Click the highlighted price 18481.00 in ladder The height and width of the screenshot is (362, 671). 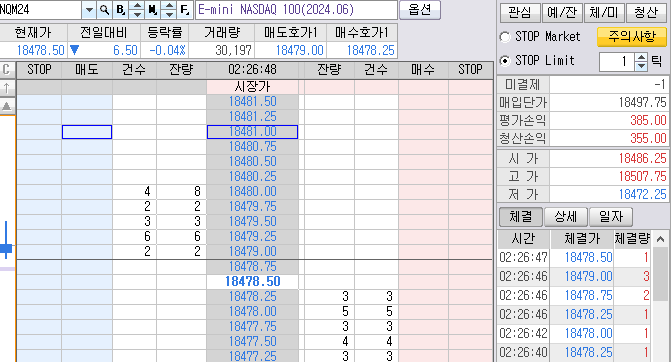tap(252, 132)
